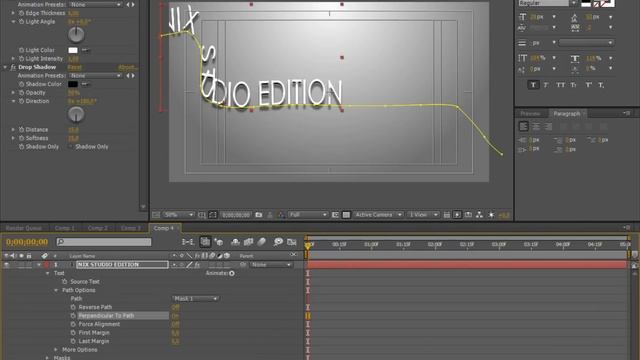
Task: Open composition flowchart from viewer
Action: click(479, 215)
